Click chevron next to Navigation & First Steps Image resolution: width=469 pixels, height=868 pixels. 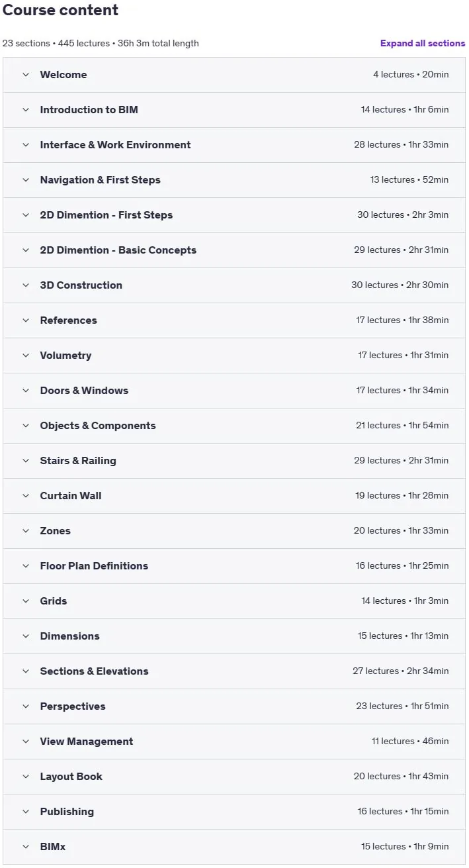26,180
